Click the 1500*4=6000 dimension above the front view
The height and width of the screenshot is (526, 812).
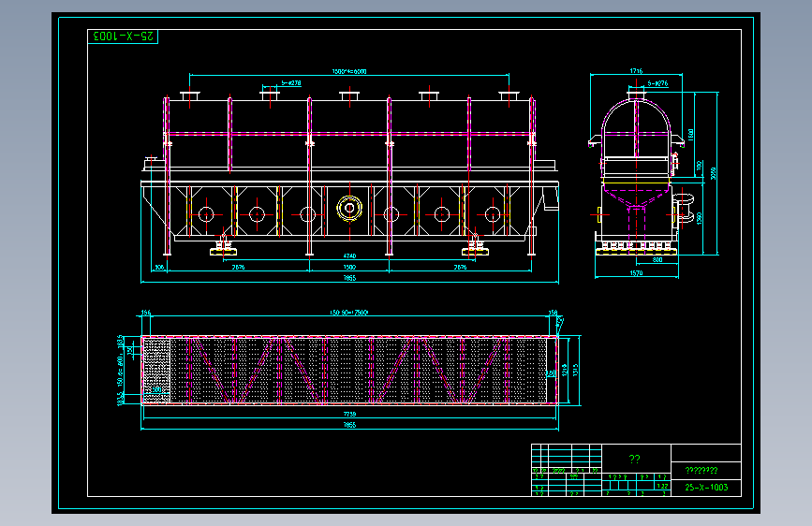coord(349,71)
